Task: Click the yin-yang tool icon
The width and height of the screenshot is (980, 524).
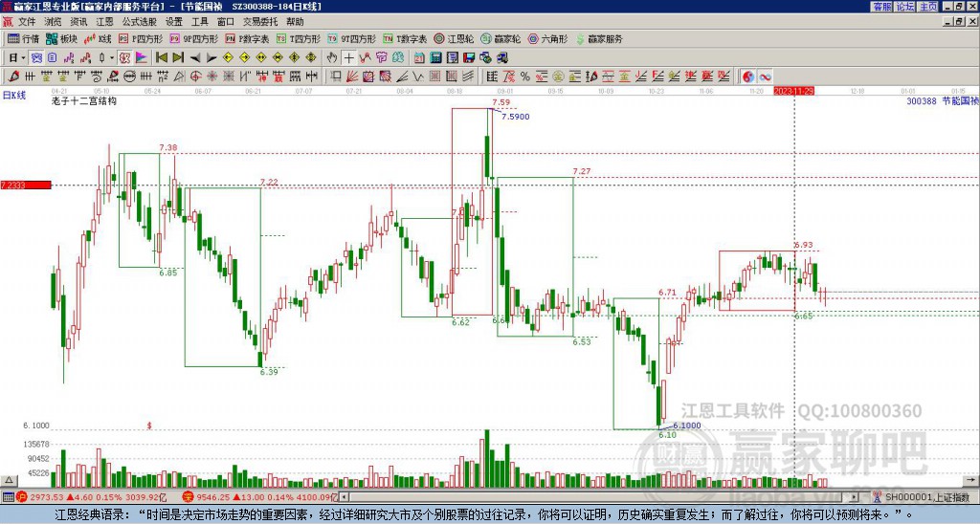Action: click(748, 76)
